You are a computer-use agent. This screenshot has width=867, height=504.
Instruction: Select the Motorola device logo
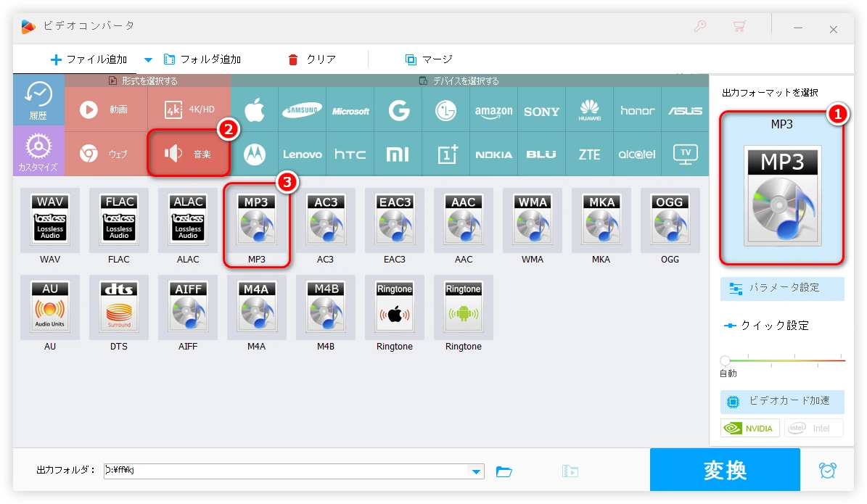pos(255,154)
